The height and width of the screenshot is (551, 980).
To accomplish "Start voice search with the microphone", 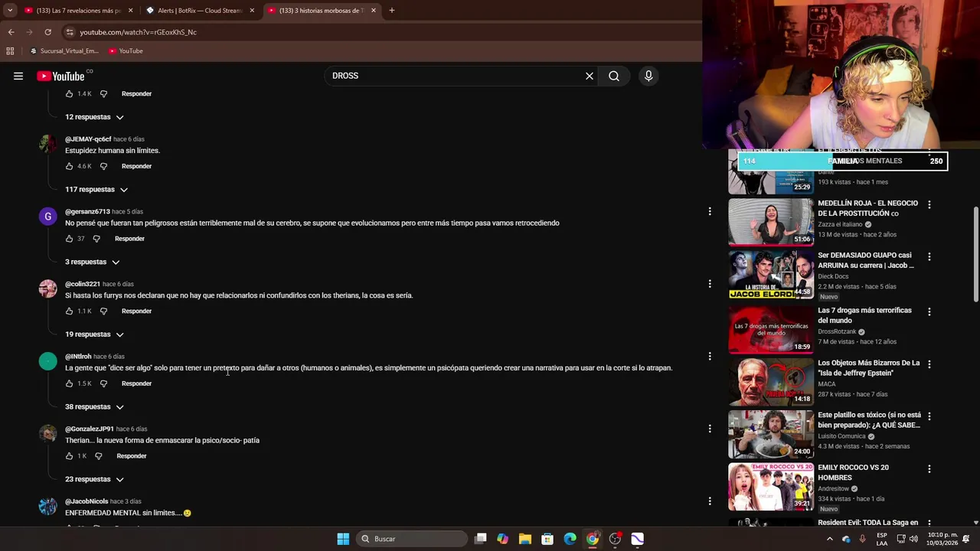I will click(648, 76).
